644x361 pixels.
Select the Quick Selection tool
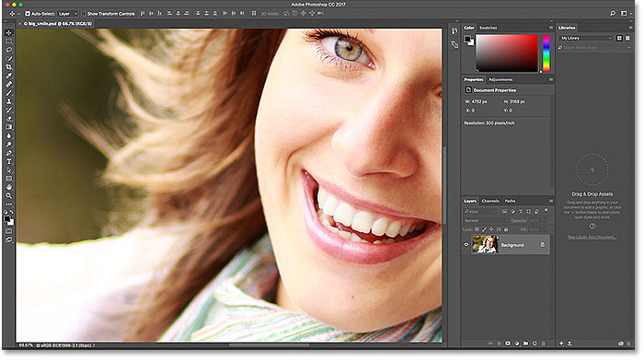pos(9,58)
